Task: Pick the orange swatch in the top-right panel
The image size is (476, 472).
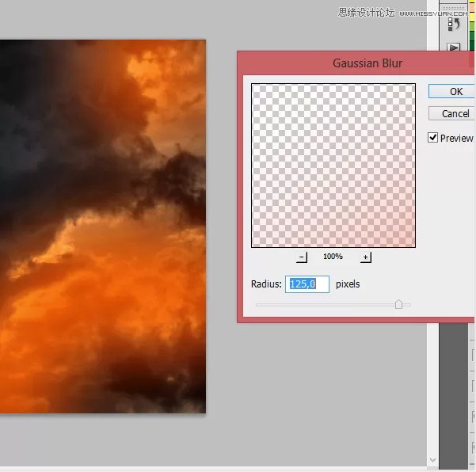Action: point(472,6)
